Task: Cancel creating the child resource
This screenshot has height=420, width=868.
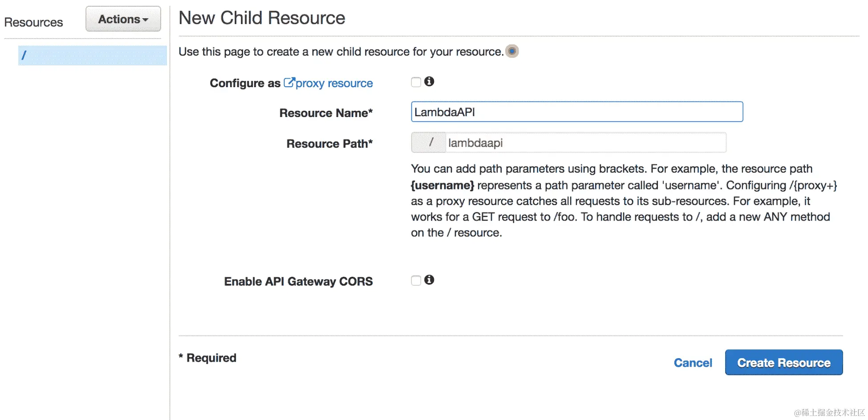Action: 693,363
